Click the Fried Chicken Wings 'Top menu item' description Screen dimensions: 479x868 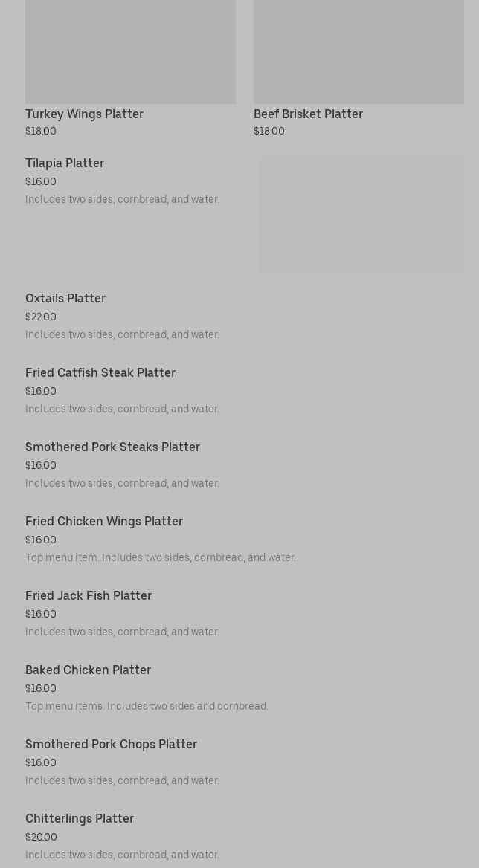[160, 557]
